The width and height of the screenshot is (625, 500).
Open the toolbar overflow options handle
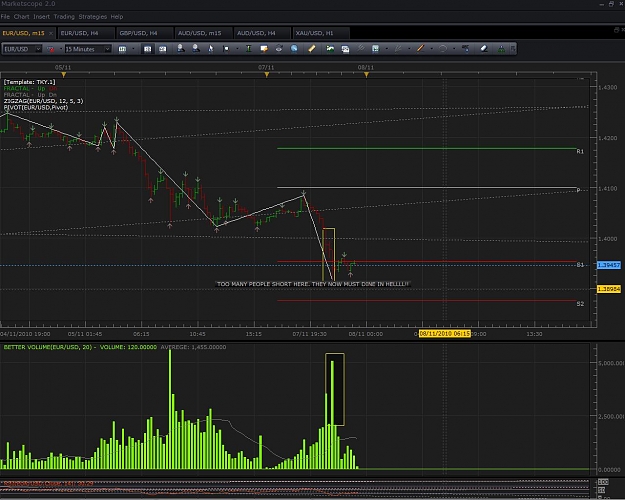pyautogui.click(x=513, y=49)
